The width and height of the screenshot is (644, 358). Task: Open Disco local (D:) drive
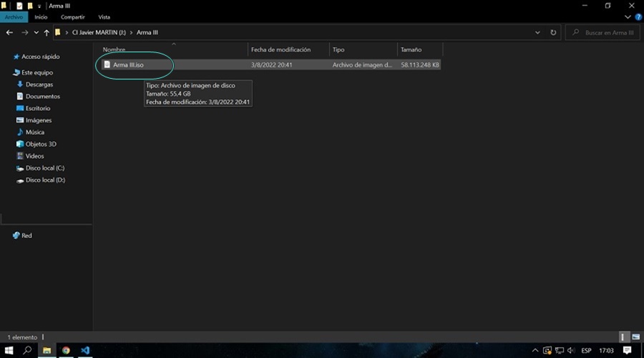[x=45, y=180]
